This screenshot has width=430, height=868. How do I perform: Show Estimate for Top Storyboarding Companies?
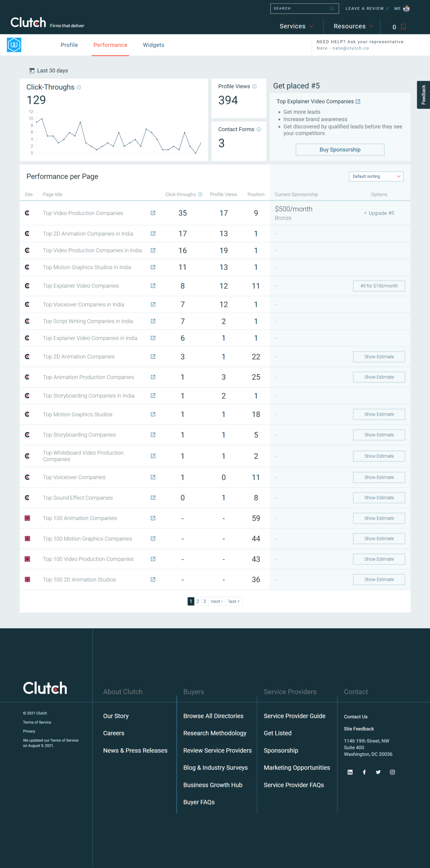pyautogui.click(x=379, y=435)
